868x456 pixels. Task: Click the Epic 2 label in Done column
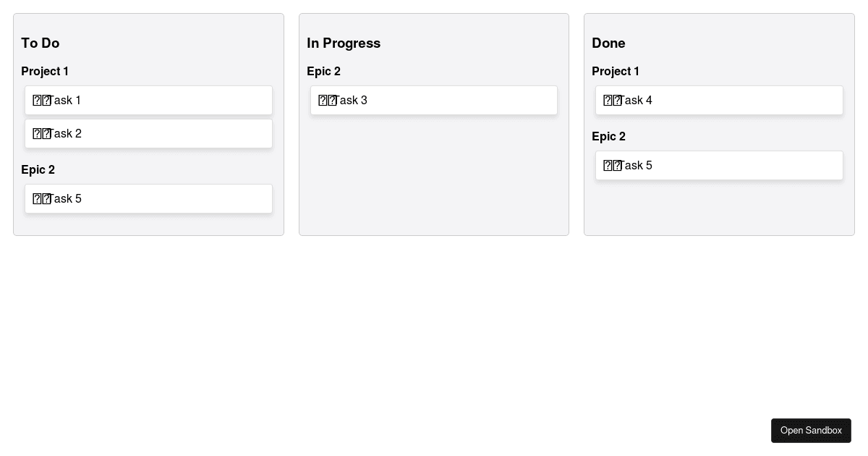608,137
